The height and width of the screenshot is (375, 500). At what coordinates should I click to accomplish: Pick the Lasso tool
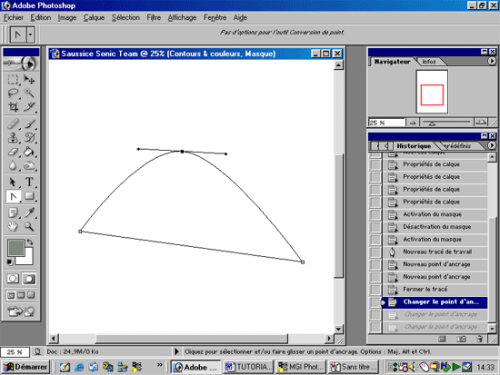click(13, 93)
